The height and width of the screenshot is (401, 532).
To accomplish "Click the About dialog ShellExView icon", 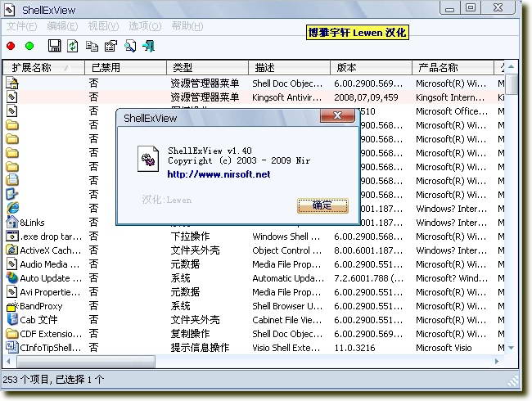I will click(x=148, y=159).
